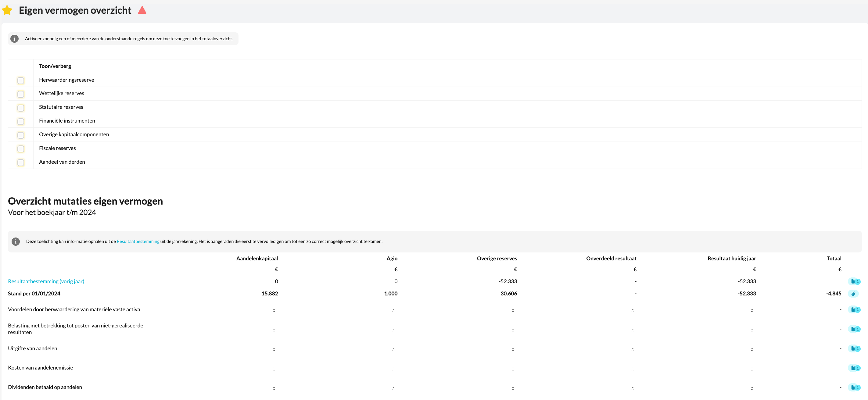The height and width of the screenshot is (400, 868).
Task: Enable the Herwaarderingsreserve checkbox
Action: (x=20, y=80)
